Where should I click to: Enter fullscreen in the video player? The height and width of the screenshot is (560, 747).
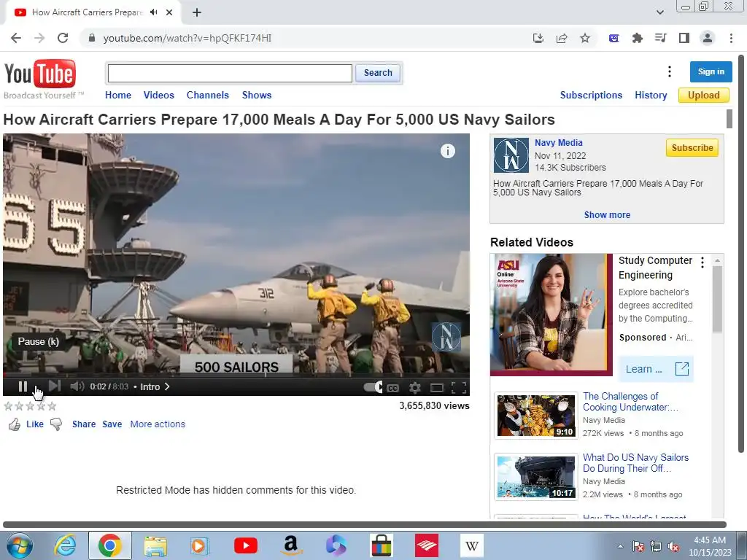click(x=458, y=388)
